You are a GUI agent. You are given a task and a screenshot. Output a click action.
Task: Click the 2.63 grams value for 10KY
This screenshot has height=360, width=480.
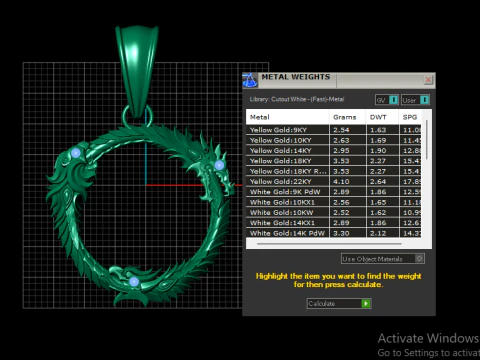click(341, 140)
